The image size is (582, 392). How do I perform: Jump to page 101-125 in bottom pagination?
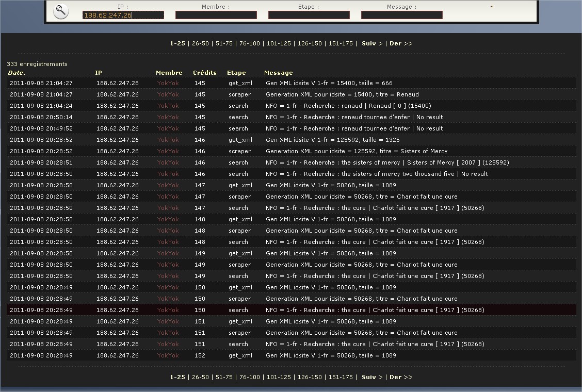279,377
